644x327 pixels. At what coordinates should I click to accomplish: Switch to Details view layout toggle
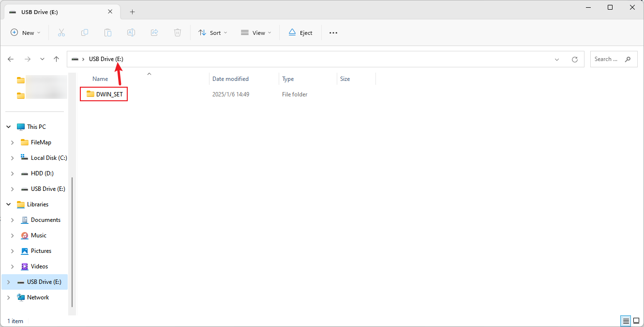[626, 321]
